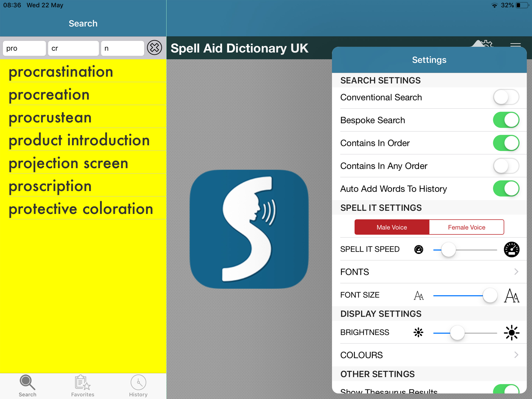This screenshot has width=532, height=399.
Task: Toggle Auto Add Words To History
Action: point(506,188)
